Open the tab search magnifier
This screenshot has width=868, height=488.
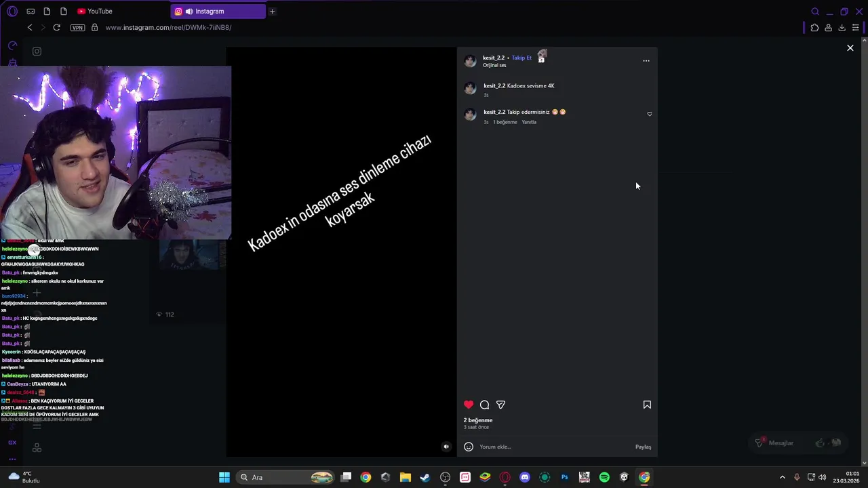coord(815,11)
